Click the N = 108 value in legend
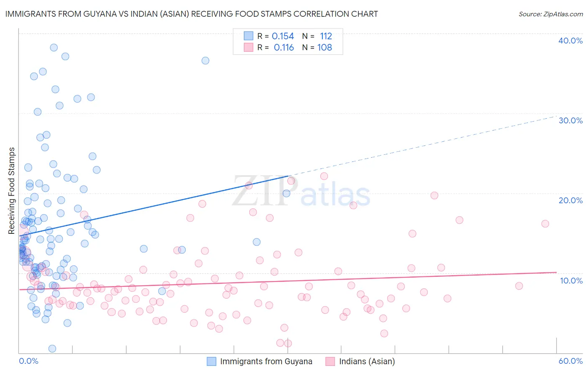Viewport: 588px width, 373px height. click(317, 47)
